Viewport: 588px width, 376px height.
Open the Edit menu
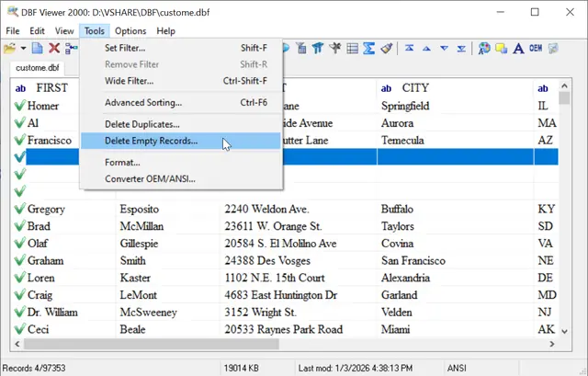[37, 31]
